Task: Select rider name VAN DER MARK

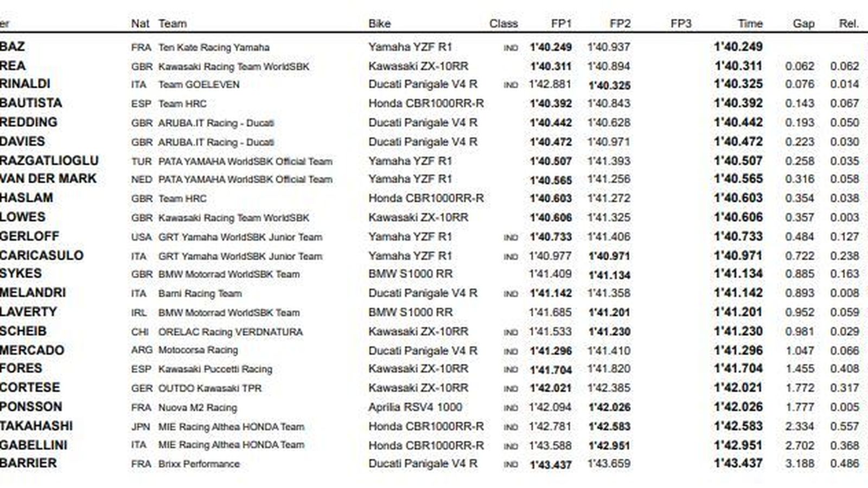Action: (48, 179)
